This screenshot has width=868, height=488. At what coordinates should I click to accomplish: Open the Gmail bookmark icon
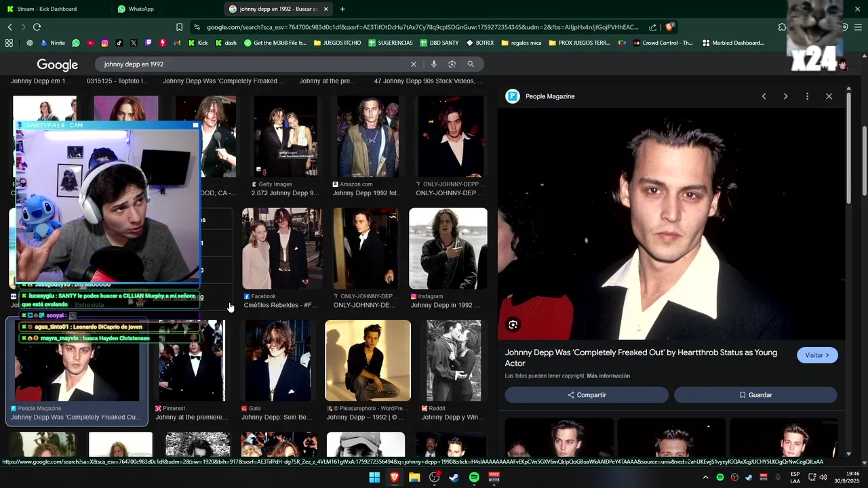[x=177, y=43]
